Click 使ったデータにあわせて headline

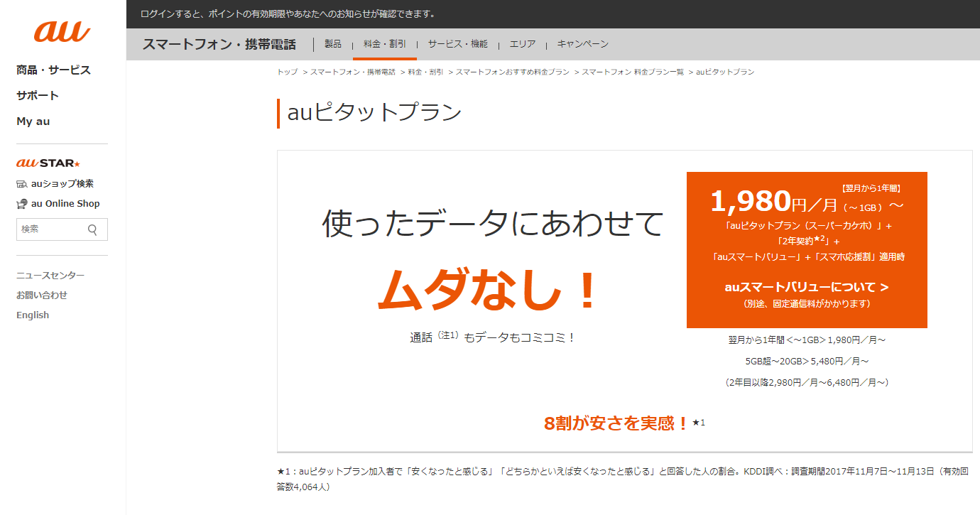(493, 223)
